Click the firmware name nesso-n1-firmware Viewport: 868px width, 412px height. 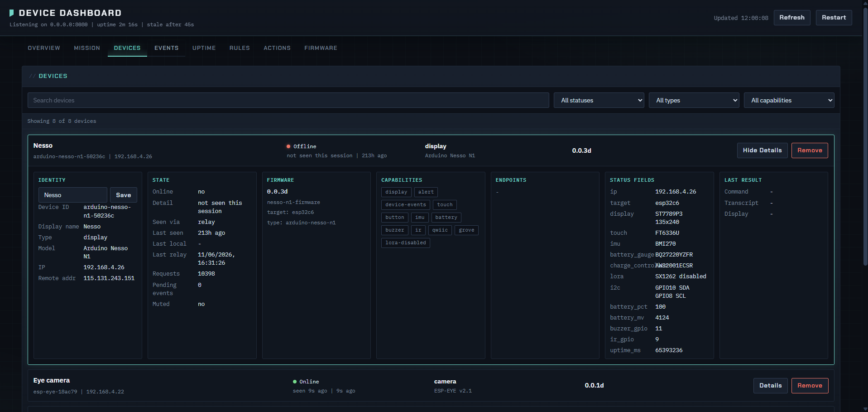point(293,202)
